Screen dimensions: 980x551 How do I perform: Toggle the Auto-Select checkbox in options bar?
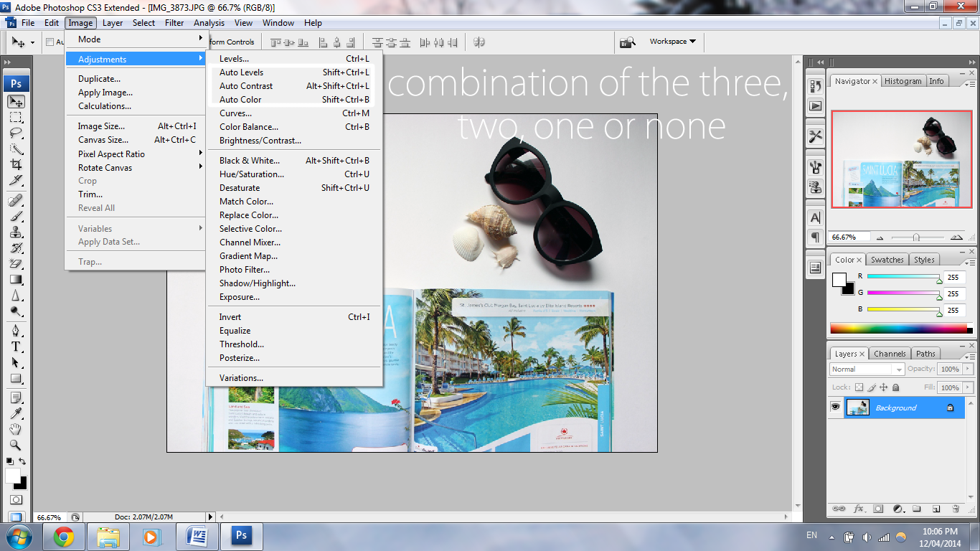tap(50, 42)
